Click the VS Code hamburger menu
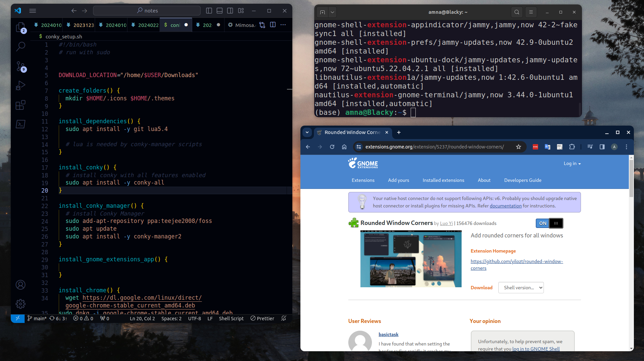The height and width of the screenshot is (361, 644). point(33,11)
